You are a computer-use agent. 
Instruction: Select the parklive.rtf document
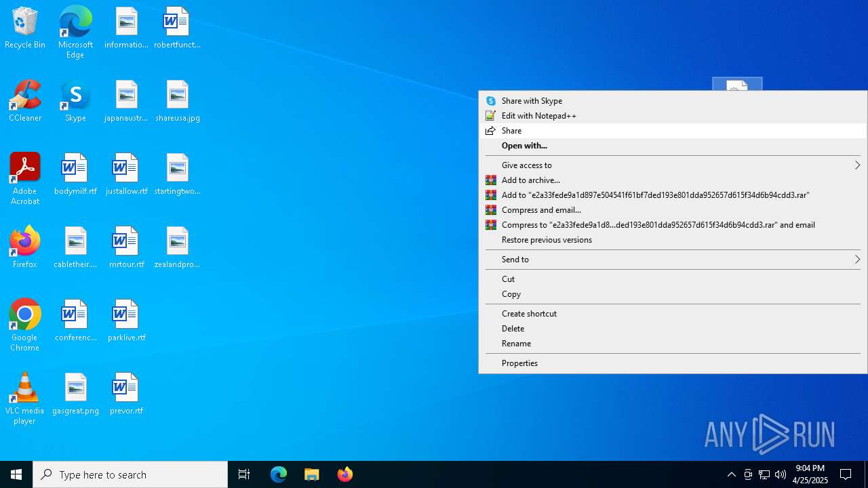(126, 321)
